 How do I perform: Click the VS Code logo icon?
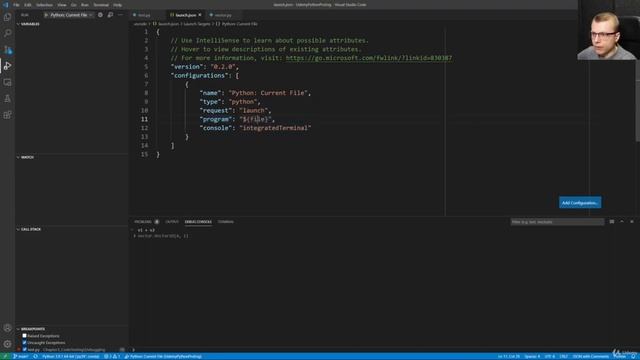[5, 4]
